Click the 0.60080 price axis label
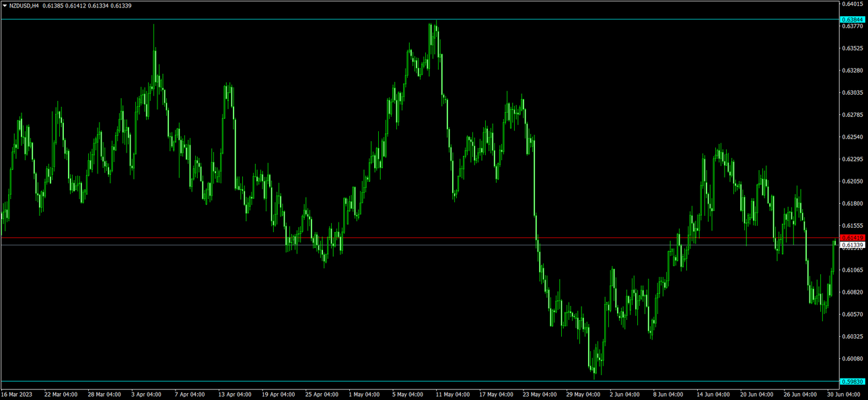Image resolution: width=868 pixels, height=400 pixels. pyautogui.click(x=853, y=359)
